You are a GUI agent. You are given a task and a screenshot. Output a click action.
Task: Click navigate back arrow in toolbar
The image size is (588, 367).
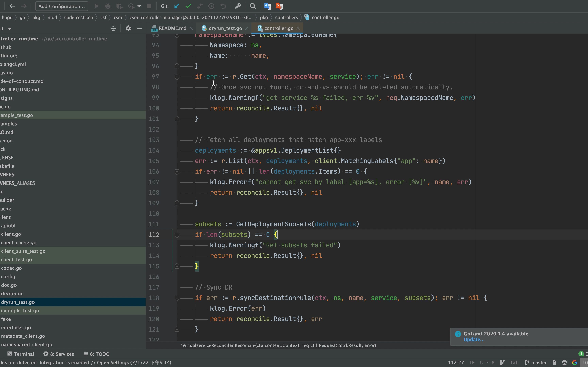click(12, 6)
